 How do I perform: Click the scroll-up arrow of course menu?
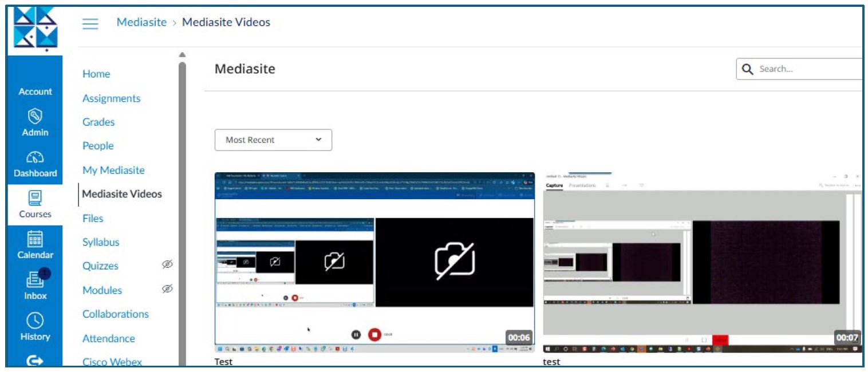pos(182,55)
